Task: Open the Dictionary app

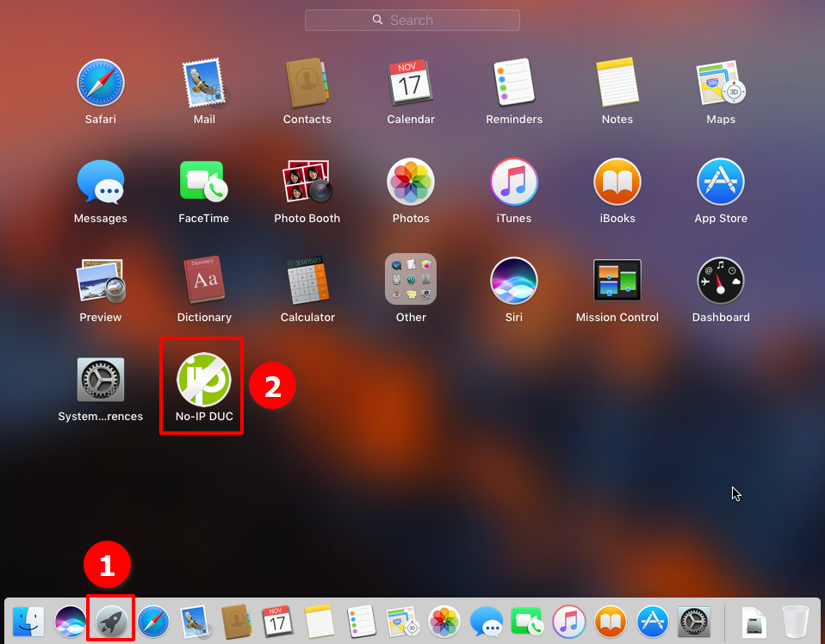Action: [204, 279]
